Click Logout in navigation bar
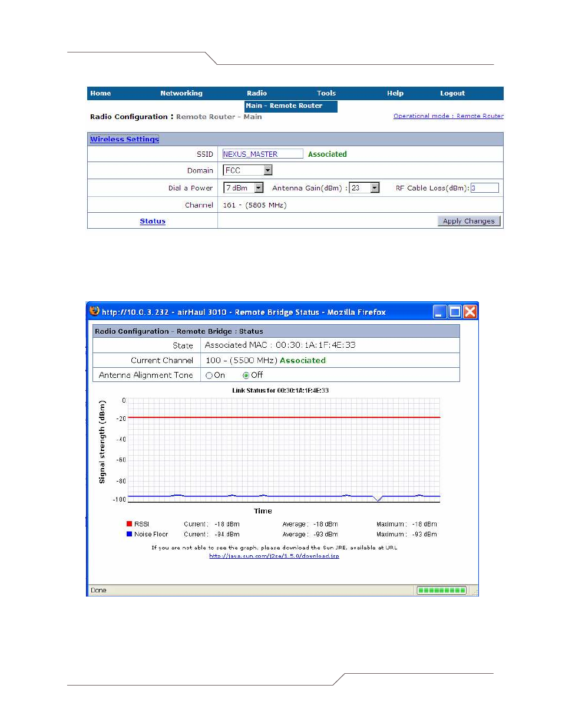The width and height of the screenshot is (562, 728). tap(452, 93)
